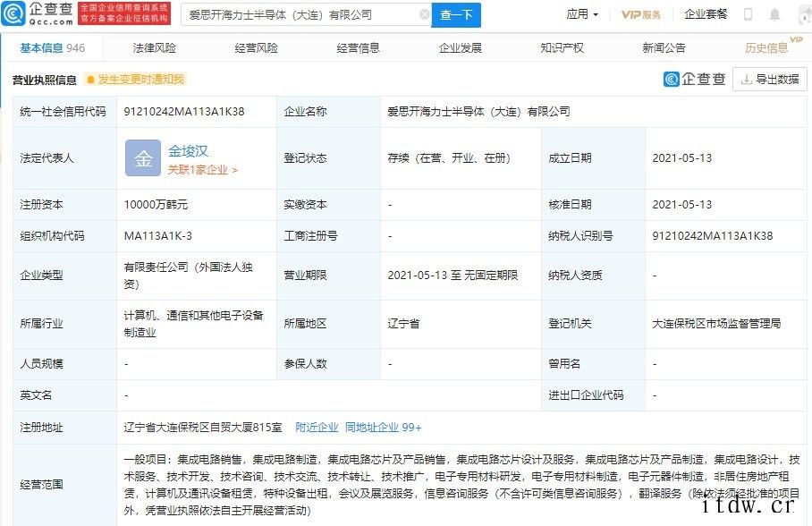Select the 经营范围 business scope paragraph
The width and height of the screenshot is (812, 526).
(461, 485)
